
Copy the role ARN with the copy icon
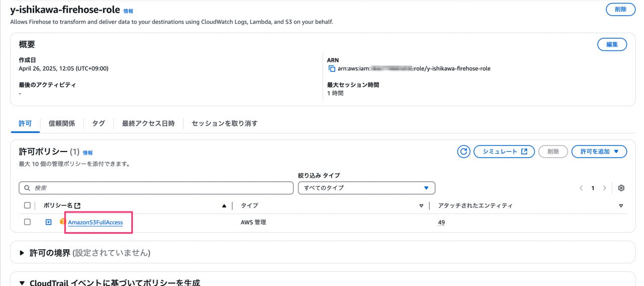pyautogui.click(x=332, y=68)
